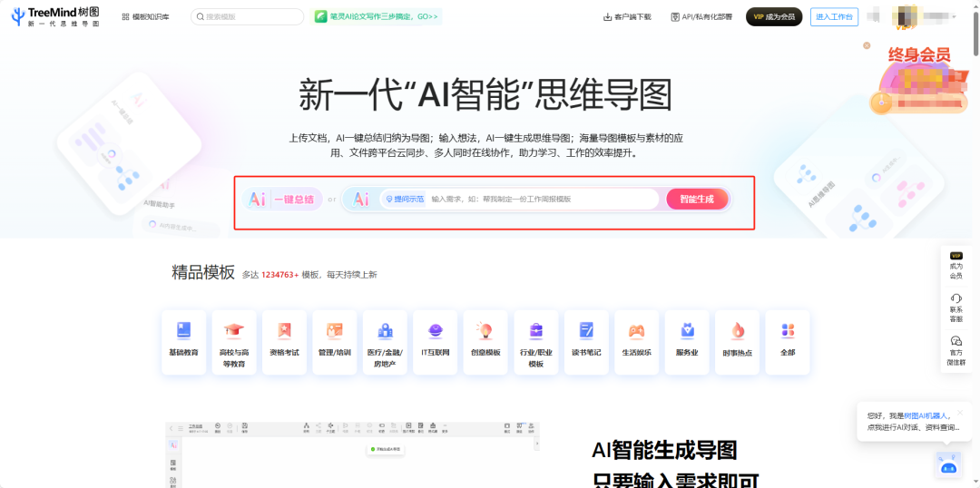This screenshot has width=980, height=488.
Task: Open 服务业 template category
Action: click(x=687, y=342)
